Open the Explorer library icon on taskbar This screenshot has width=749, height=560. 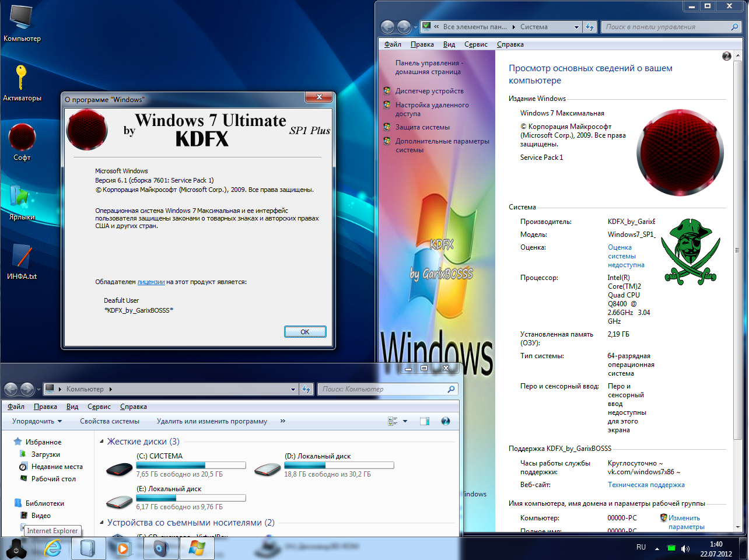point(88,548)
